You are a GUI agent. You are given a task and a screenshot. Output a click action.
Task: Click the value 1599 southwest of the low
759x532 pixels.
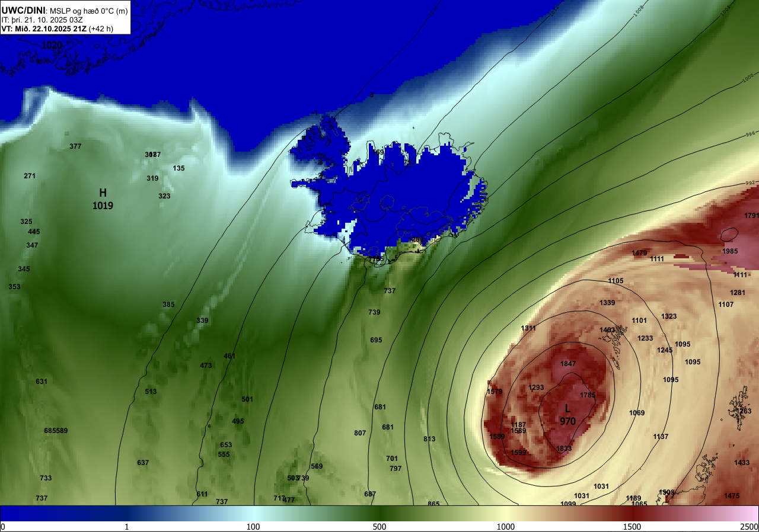point(518,453)
